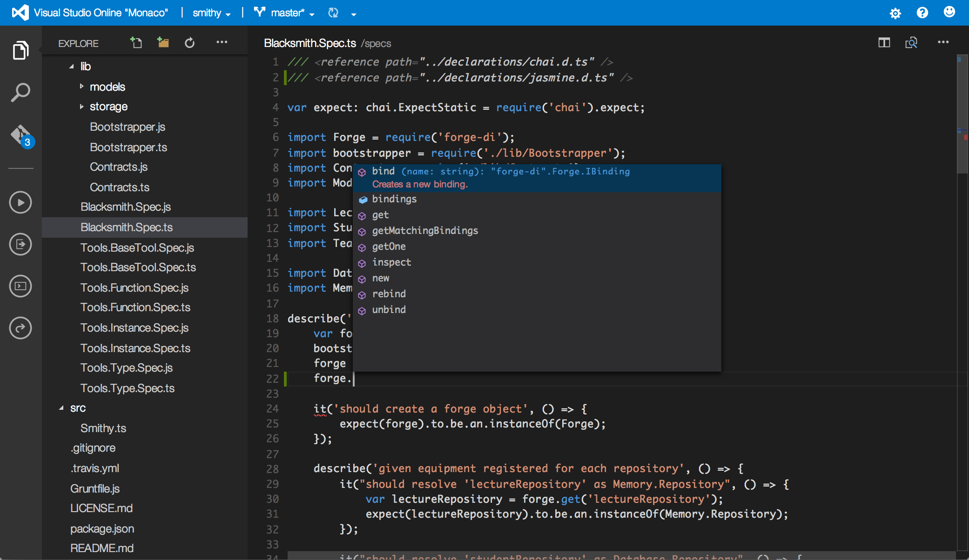Open the integrated console icon
The height and width of the screenshot is (560, 969).
[20, 286]
